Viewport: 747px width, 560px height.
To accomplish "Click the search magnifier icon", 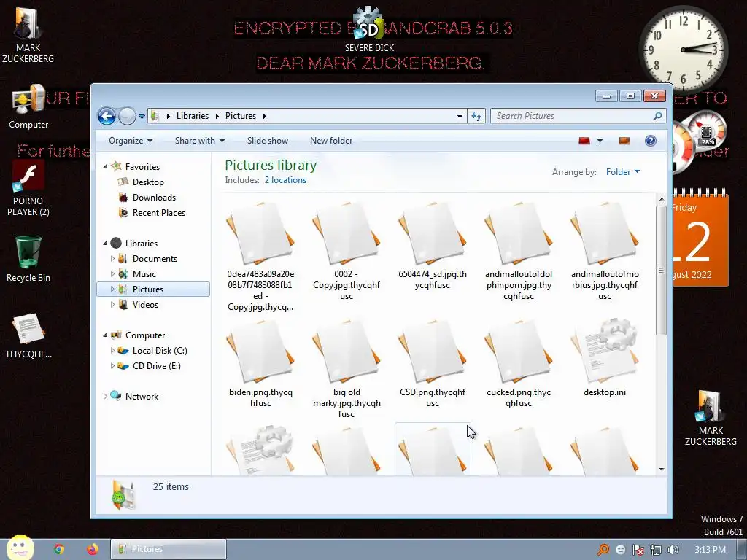I will click(x=657, y=116).
